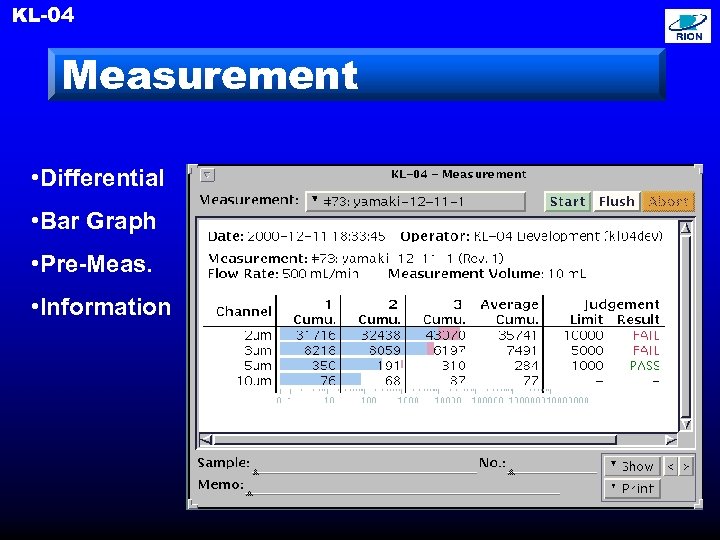The width and height of the screenshot is (720, 540).
Task: Click the 5µm channel row label
Action: click(x=258, y=366)
